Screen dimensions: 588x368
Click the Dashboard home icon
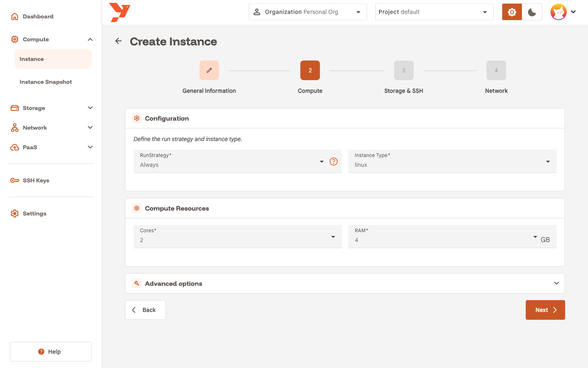click(15, 16)
